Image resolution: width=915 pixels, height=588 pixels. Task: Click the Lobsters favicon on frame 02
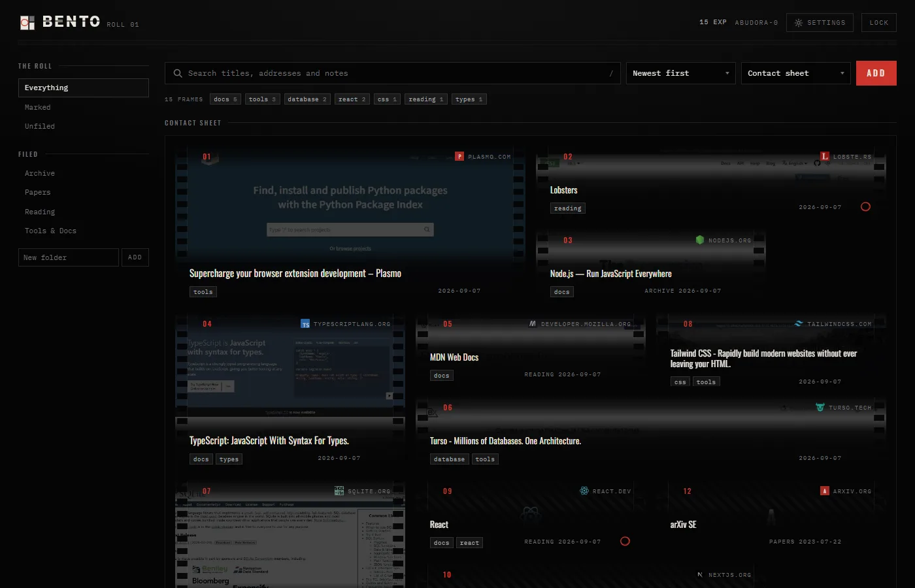825,157
